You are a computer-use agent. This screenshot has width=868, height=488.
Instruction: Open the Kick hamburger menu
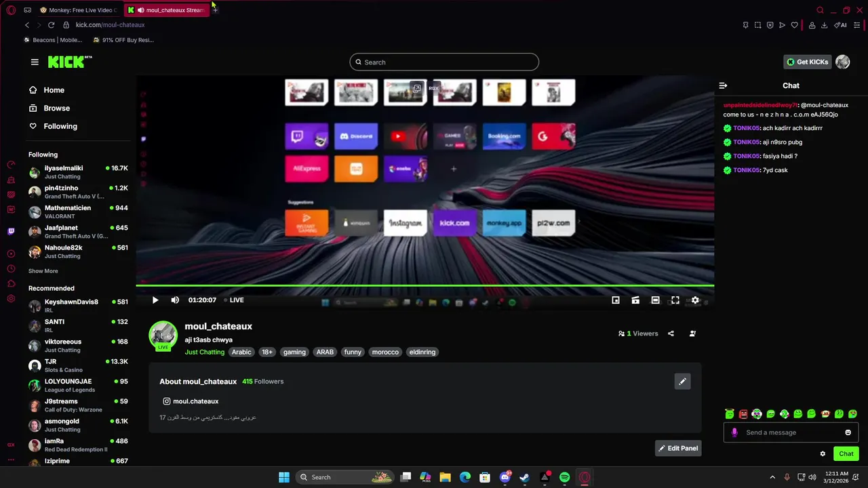[x=35, y=62]
